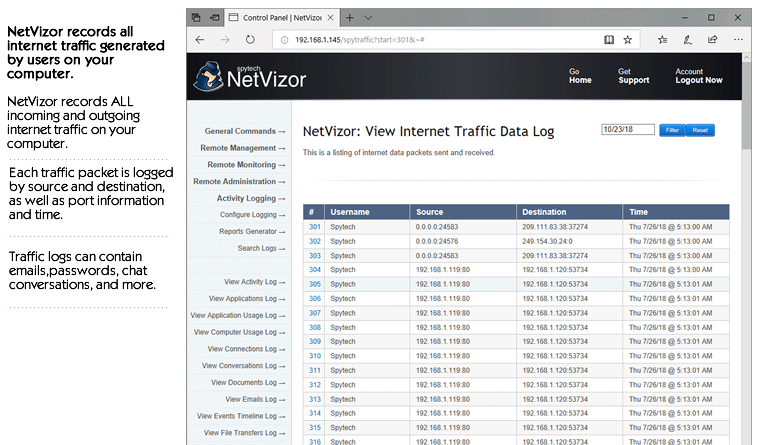Open View Conversations Log

pyautogui.click(x=244, y=366)
